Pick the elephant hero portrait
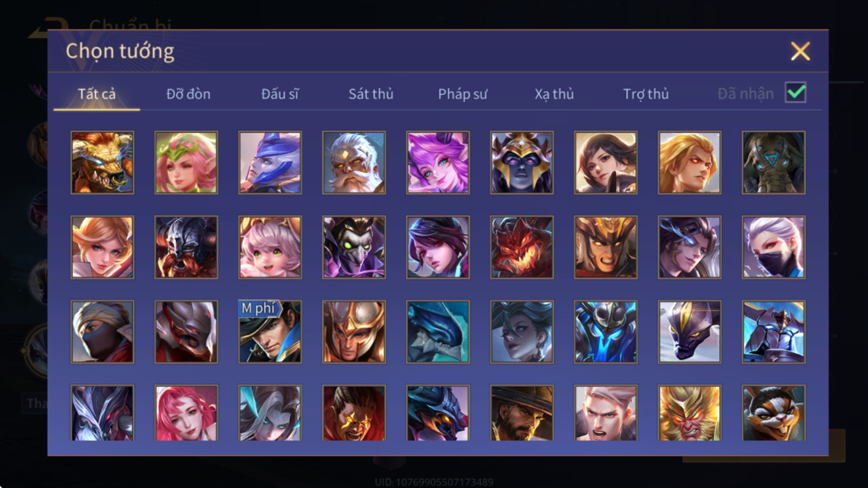Image resolution: width=868 pixels, height=488 pixels. (773, 162)
